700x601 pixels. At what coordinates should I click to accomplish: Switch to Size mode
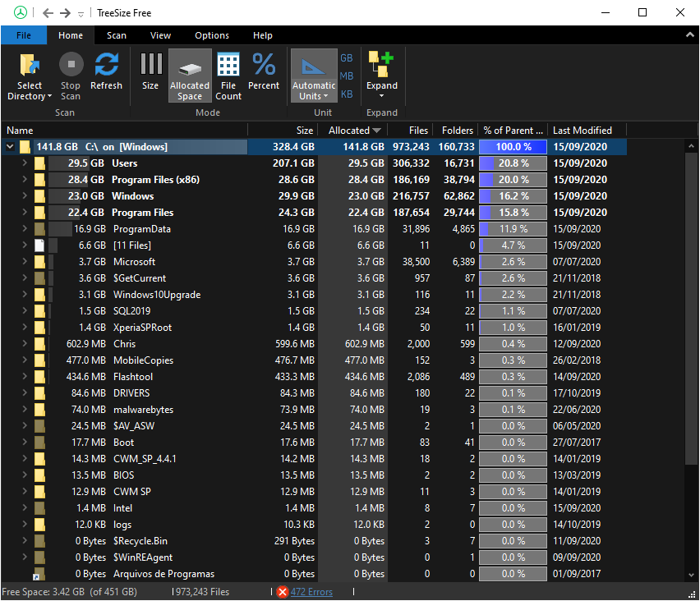[150, 71]
